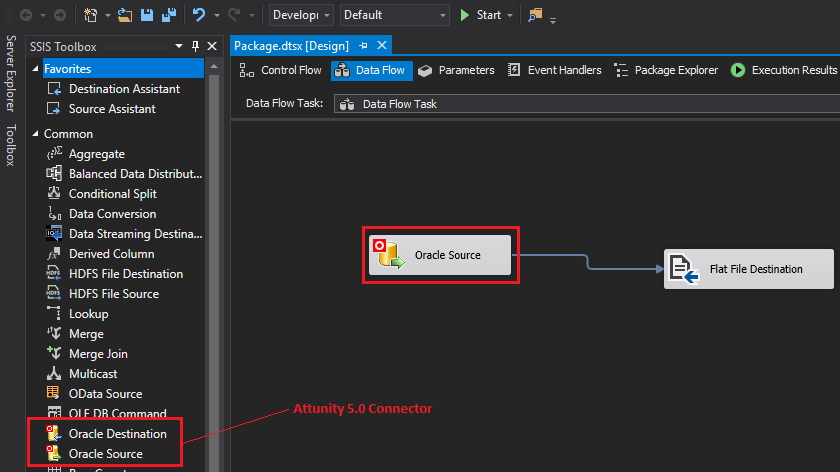Switch to the Event Handlers tab

[554, 70]
